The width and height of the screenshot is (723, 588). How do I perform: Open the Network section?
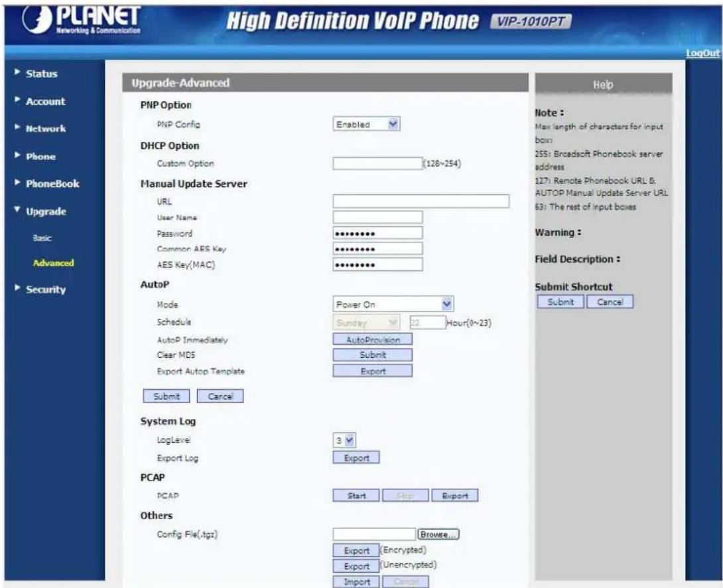click(x=46, y=129)
